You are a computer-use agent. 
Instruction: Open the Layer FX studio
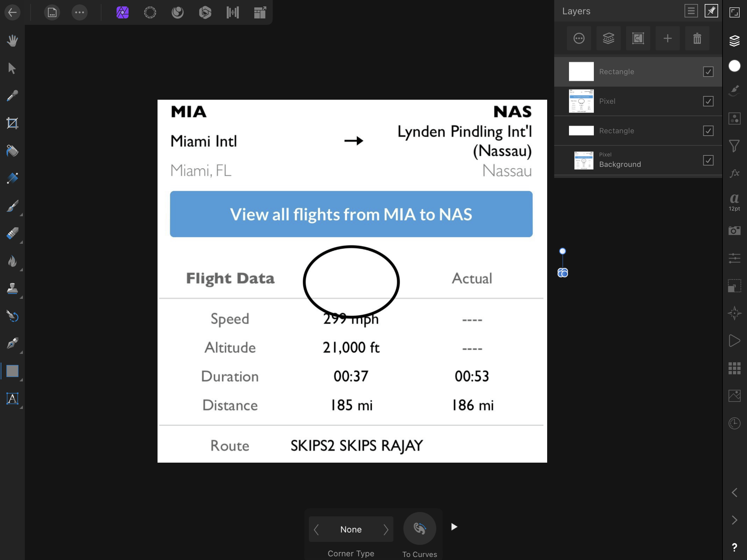735,174
